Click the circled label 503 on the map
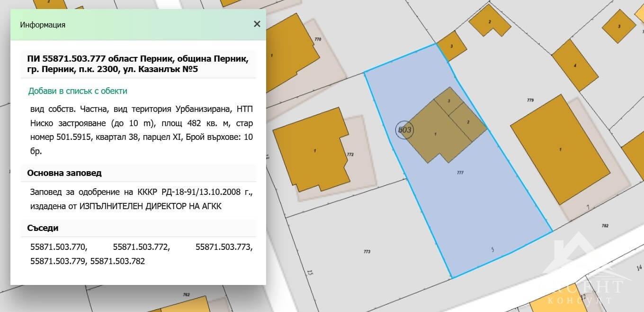 tap(405, 129)
